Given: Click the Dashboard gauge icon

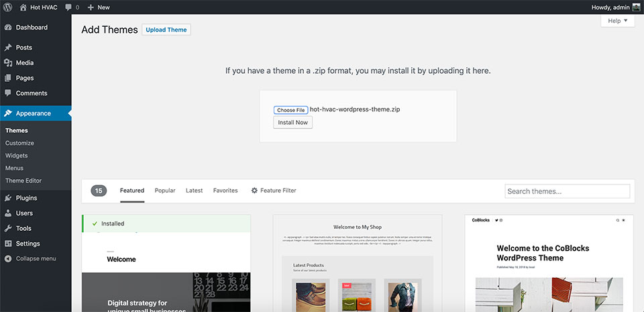Looking at the screenshot, I should 8,28.
